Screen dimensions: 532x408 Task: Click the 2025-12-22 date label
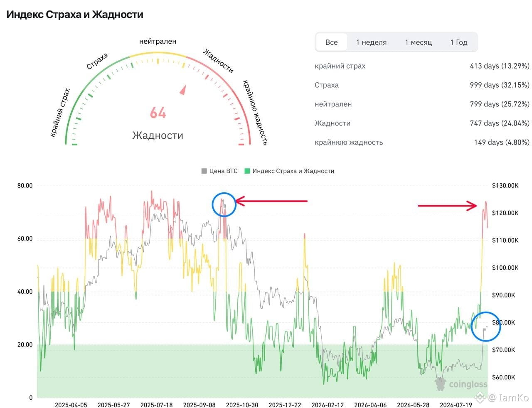click(x=285, y=405)
